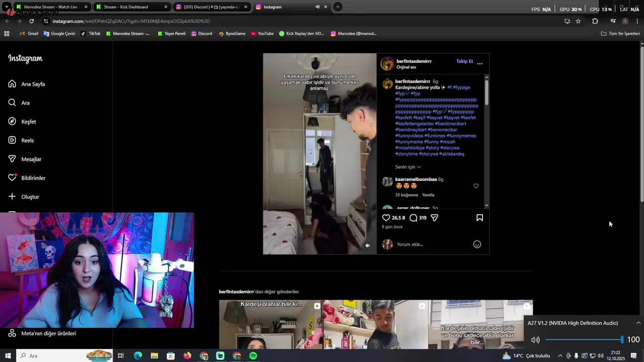Open Bildirimler notifications
The image size is (644, 362).
(27, 178)
